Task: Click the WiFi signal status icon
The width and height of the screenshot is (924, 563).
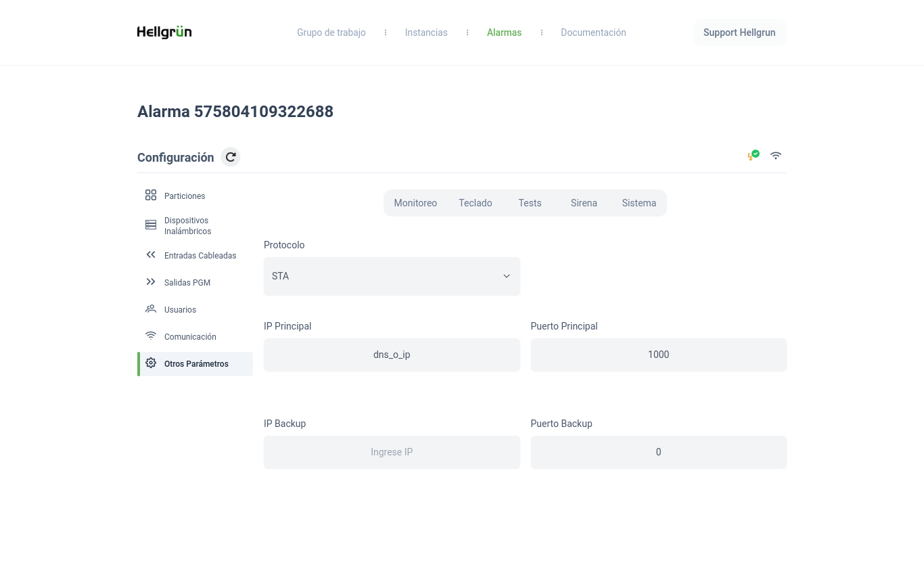Action: click(x=776, y=156)
